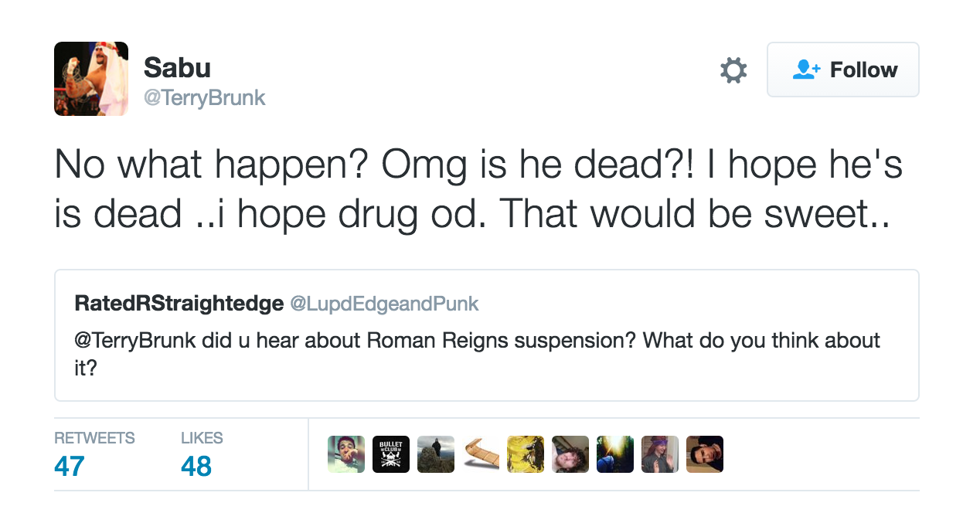Open the purple bandana person avatar

tap(660, 454)
